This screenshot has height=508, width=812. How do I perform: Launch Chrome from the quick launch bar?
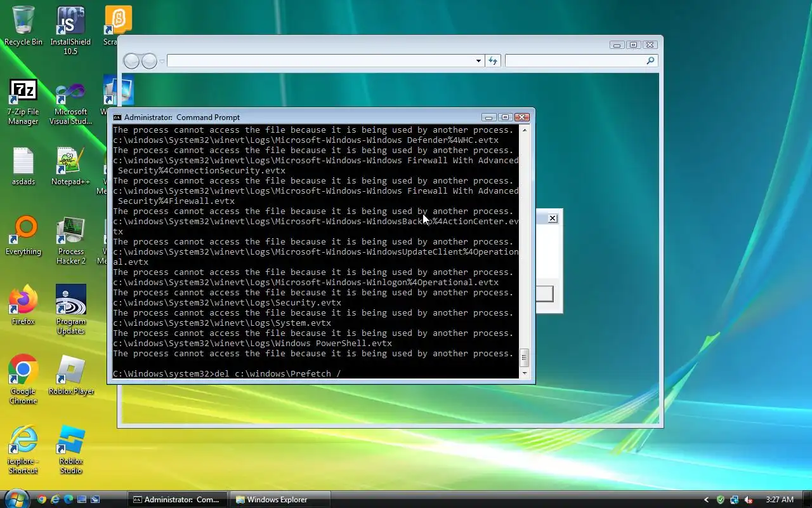[42, 500]
